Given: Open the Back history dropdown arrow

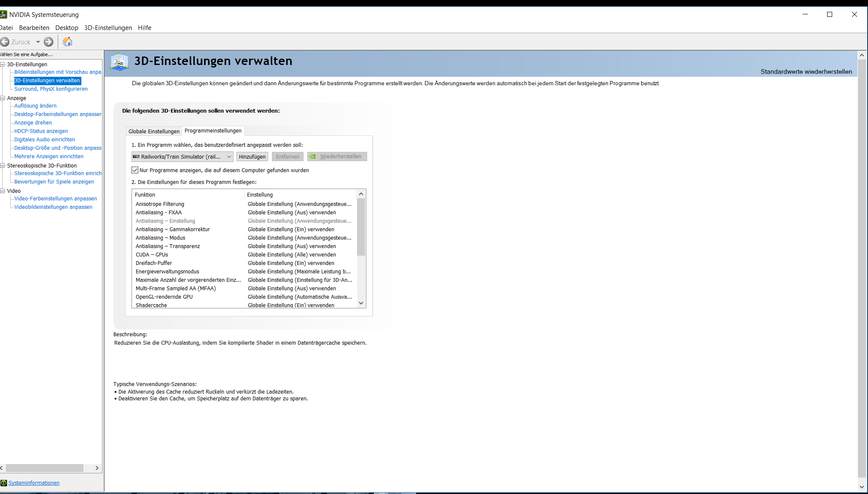Looking at the screenshot, I should coord(38,42).
